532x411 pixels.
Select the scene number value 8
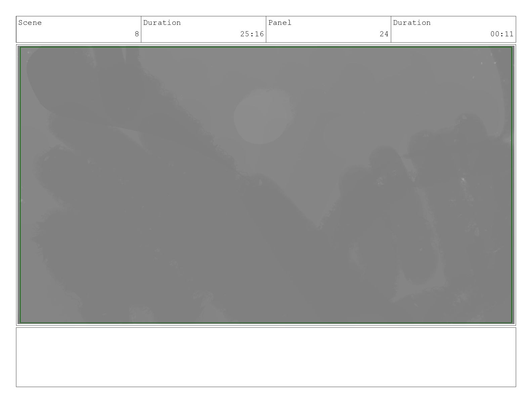pos(137,34)
